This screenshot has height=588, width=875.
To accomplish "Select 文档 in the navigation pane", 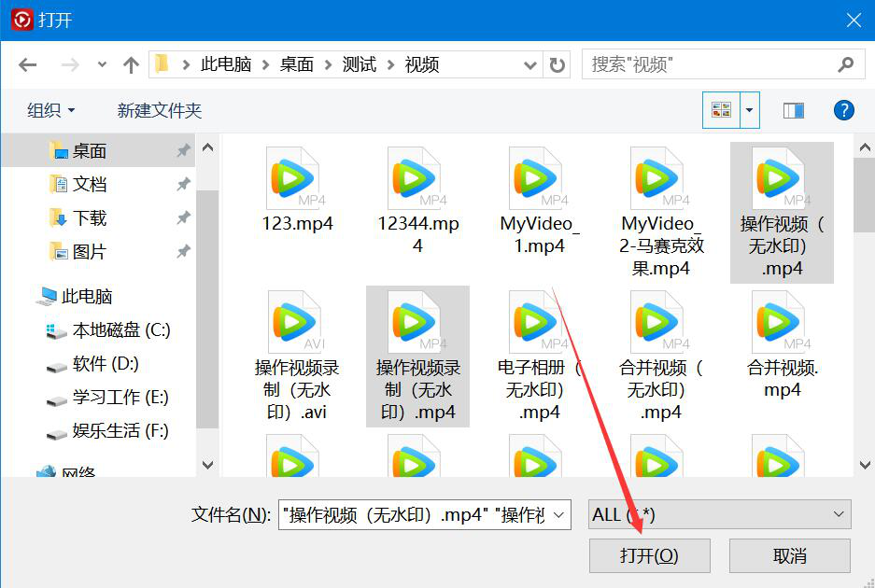I will (90, 184).
